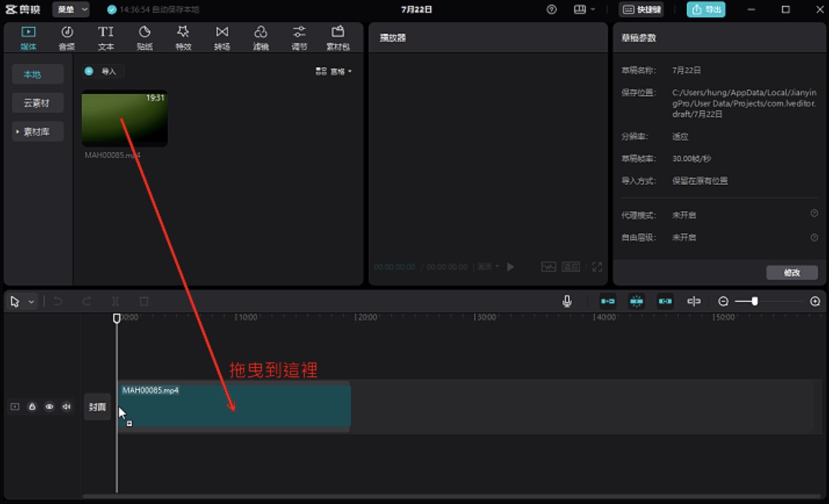
Task: Click the help question mark icon in title bar
Action: pyautogui.click(x=552, y=9)
